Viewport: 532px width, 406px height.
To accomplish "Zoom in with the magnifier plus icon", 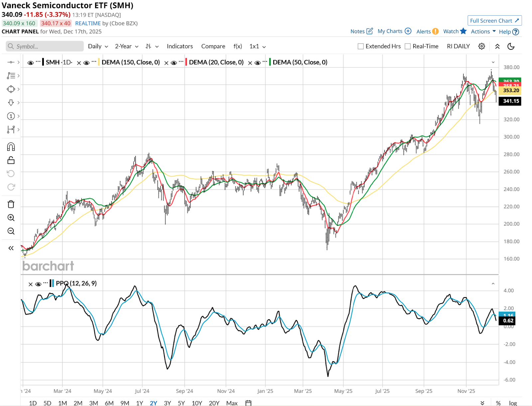I will (x=11, y=218).
